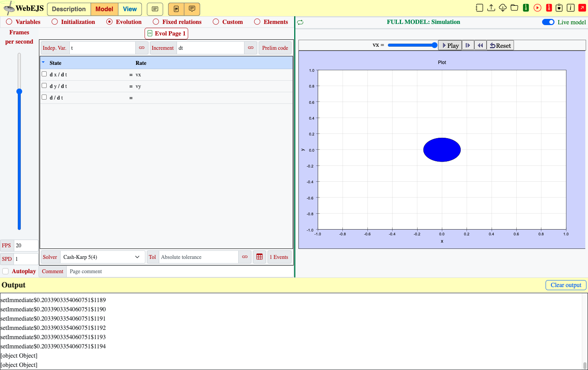
Task: Open the Evol Page 1 tab
Action: click(167, 34)
